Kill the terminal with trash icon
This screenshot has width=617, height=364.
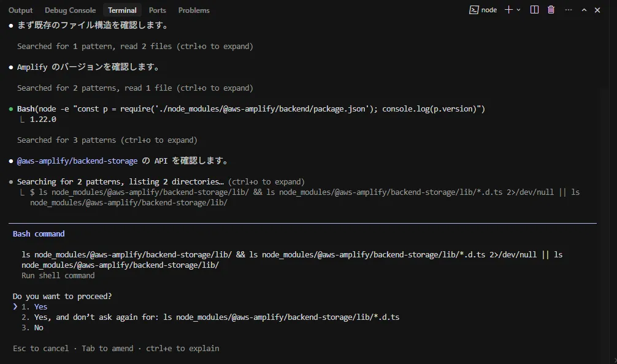(x=551, y=10)
